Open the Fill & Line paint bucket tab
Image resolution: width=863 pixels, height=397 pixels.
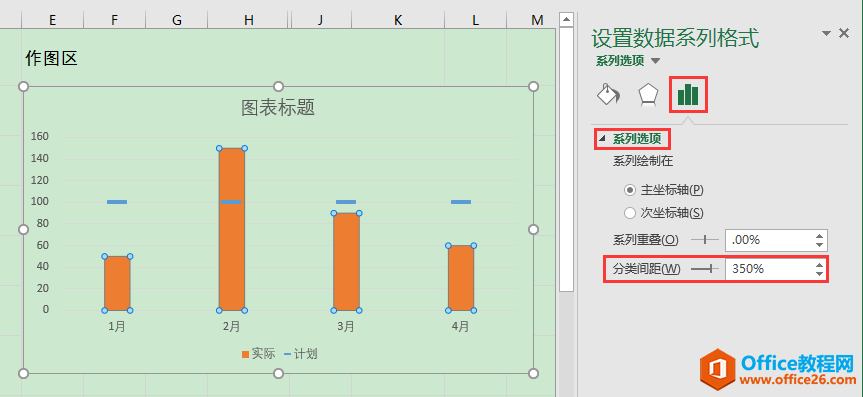(609, 94)
